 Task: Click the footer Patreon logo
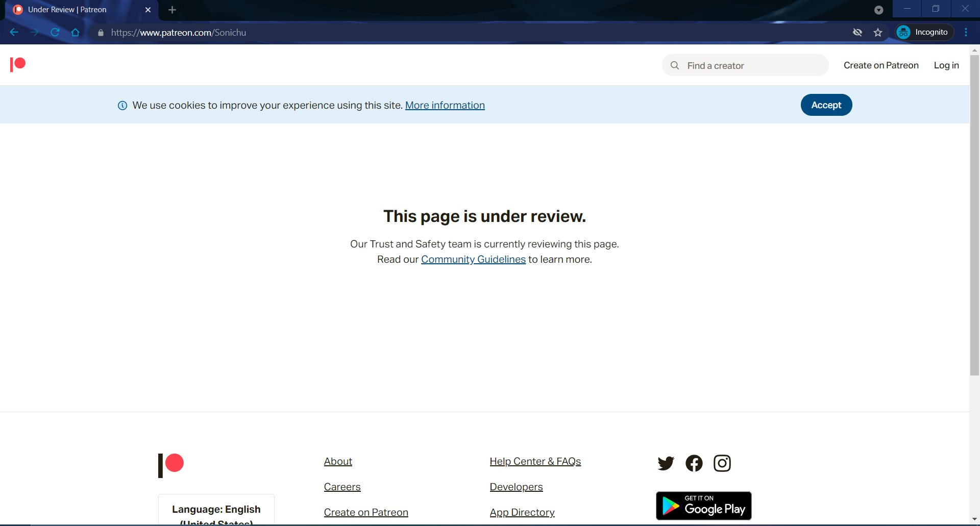click(171, 465)
